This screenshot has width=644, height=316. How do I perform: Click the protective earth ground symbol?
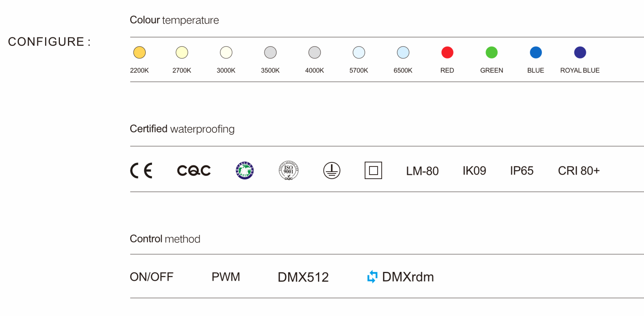click(332, 171)
